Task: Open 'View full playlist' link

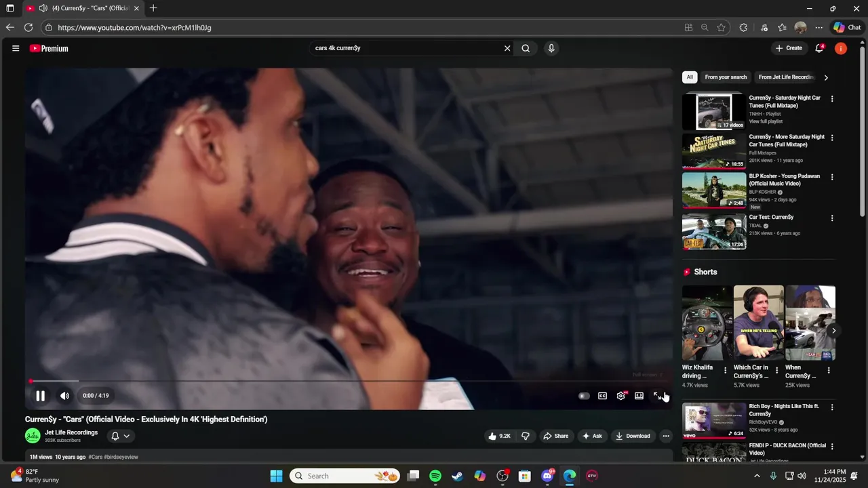Action: click(x=766, y=121)
